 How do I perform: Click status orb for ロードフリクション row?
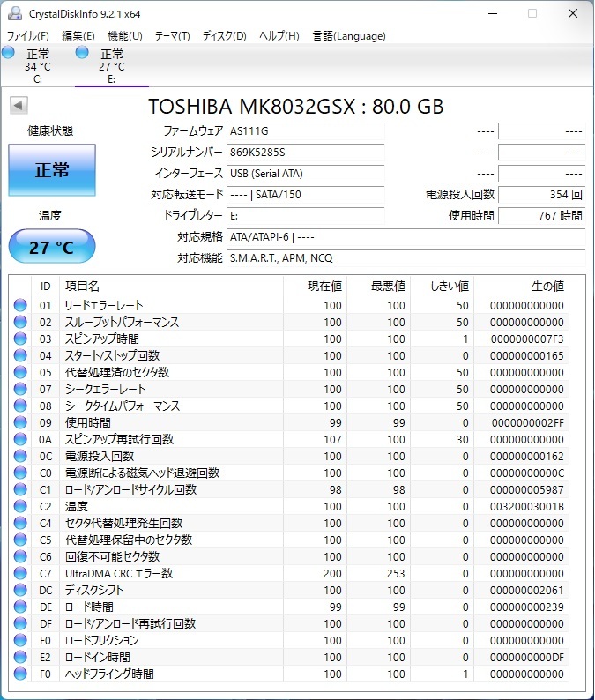click(x=20, y=640)
